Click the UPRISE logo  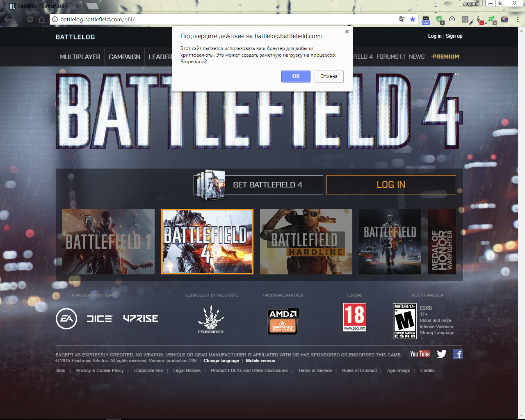coord(141,319)
